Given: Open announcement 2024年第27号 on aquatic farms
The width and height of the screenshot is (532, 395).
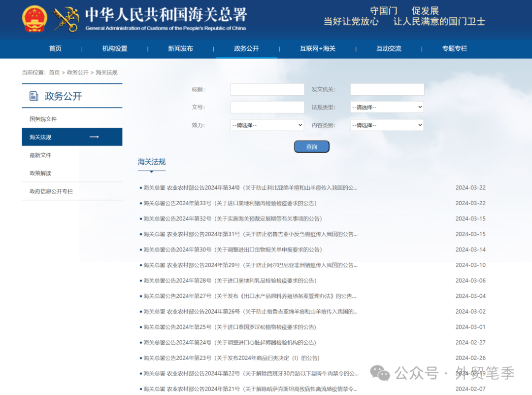Looking at the screenshot, I should point(249,296).
